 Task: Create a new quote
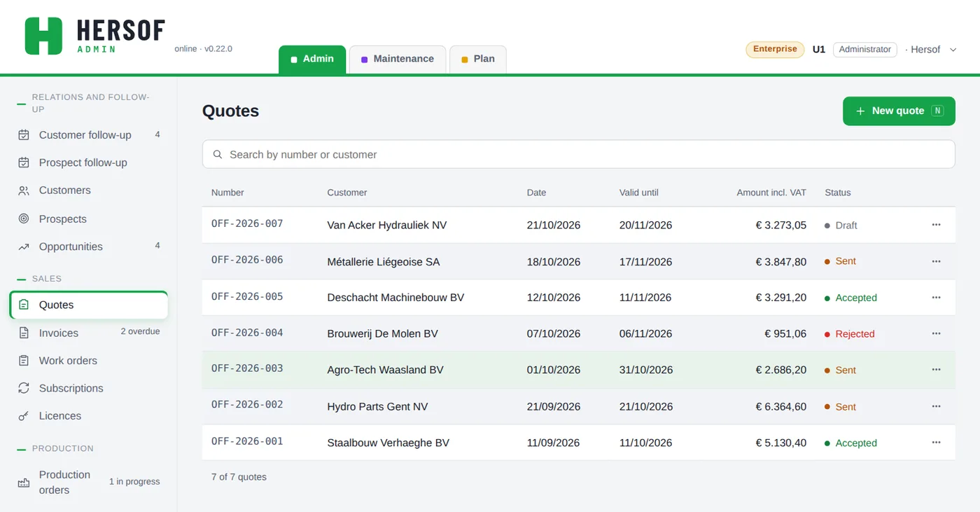[x=899, y=111]
